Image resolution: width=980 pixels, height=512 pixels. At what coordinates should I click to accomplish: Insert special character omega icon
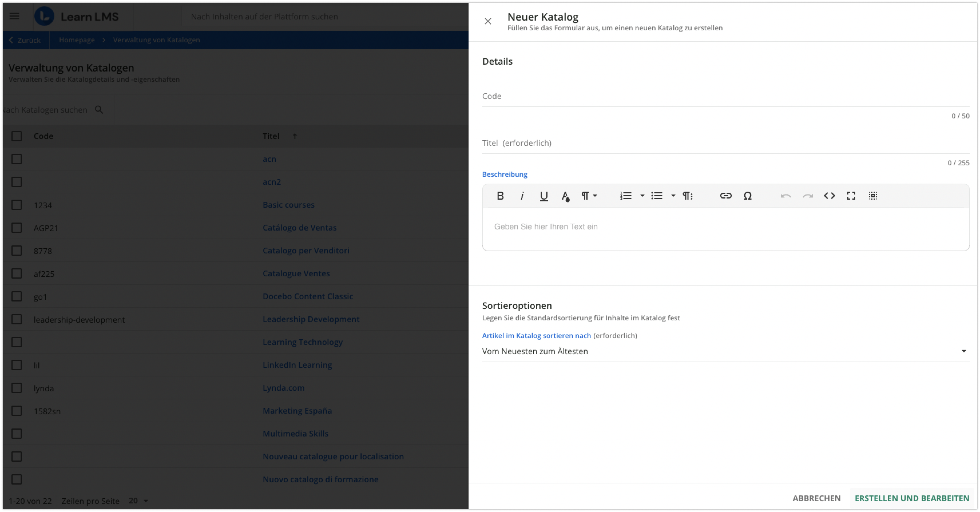coord(747,196)
